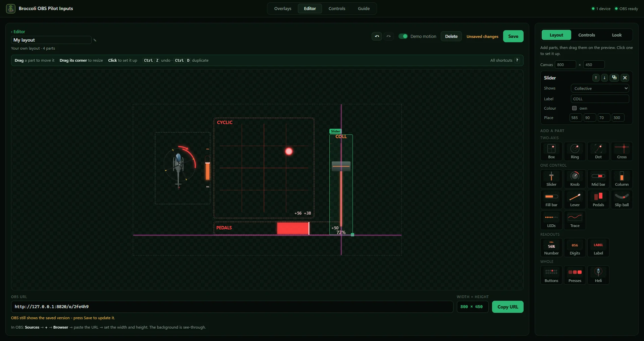Switch to the Look panel tab
Image resolution: width=644 pixels, height=341 pixels.
point(617,35)
